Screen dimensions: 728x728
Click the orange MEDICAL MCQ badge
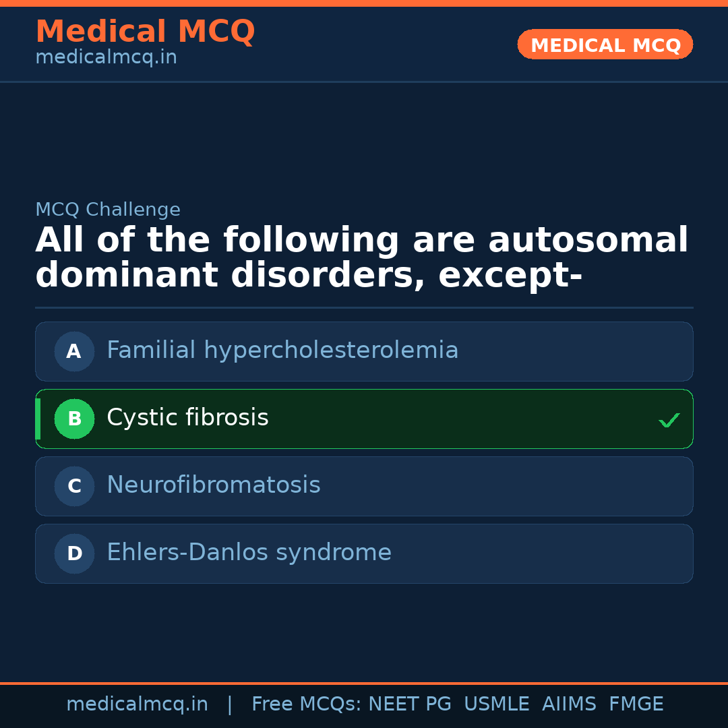(x=605, y=44)
